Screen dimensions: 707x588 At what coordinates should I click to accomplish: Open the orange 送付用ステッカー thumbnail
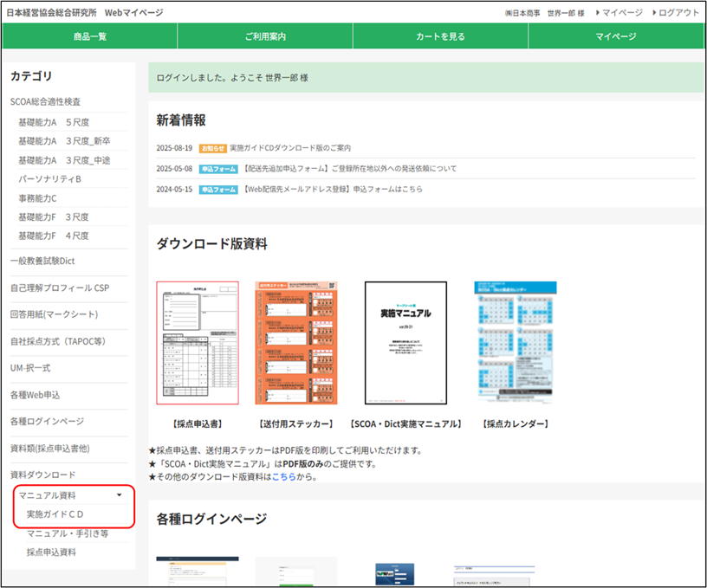point(296,343)
